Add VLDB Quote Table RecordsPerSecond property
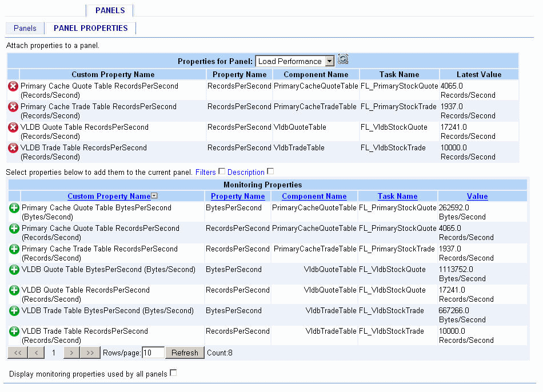This screenshot has height=392, width=543. tap(14, 290)
